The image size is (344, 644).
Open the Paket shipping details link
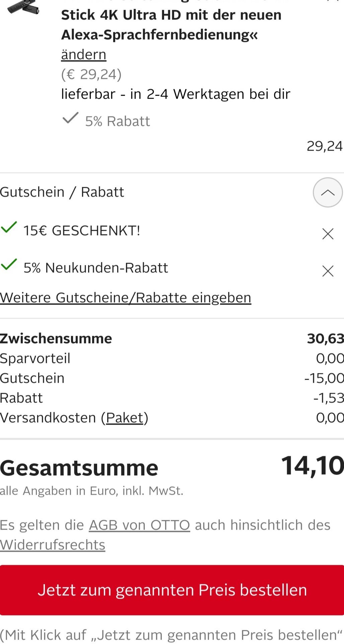pos(125,418)
